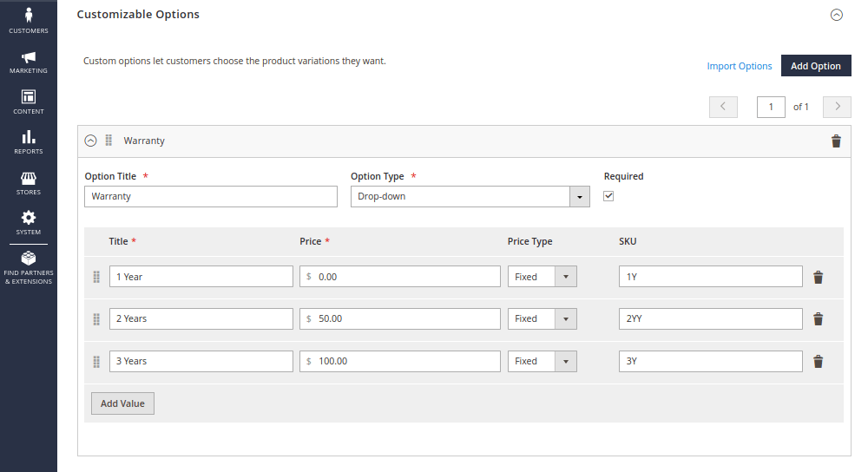Go to previous options page
Image resolution: width=868 pixels, height=472 pixels.
(x=723, y=107)
